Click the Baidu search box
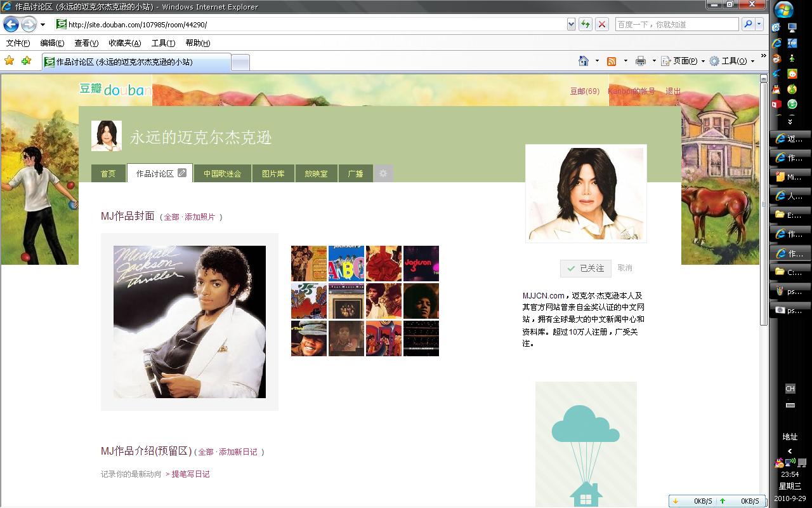Image resolution: width=812 pixels, height=508 pixels. coord(676,24)
